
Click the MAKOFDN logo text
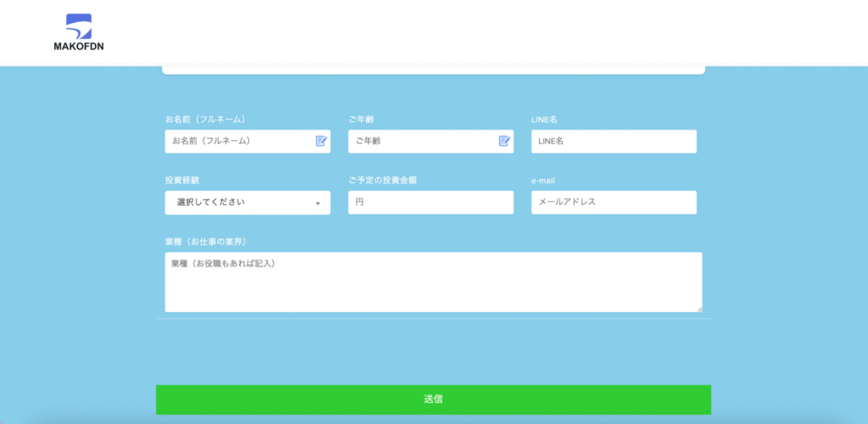tap(78, 47)
